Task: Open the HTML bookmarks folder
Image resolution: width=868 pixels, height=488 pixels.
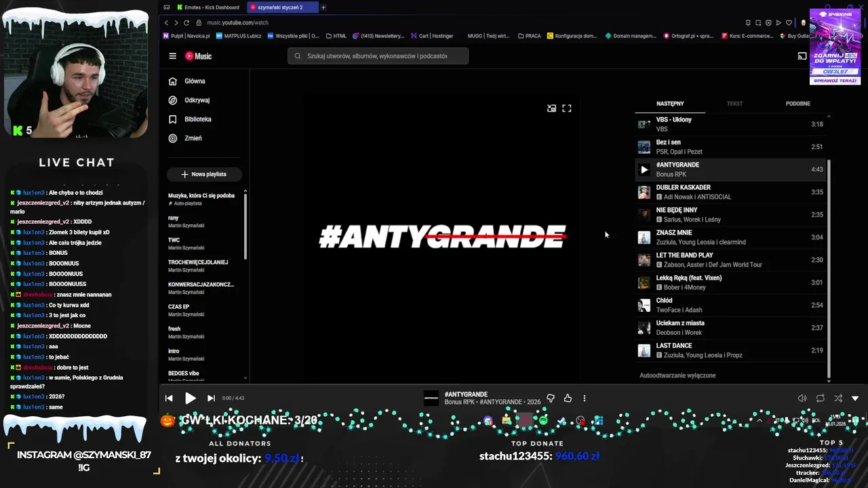Action: click(336, 36)
